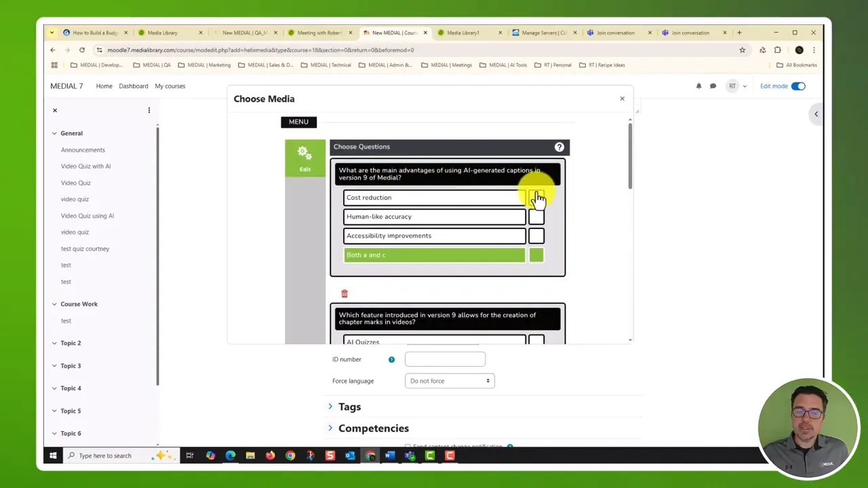
Task: Reload the current browser page
Action: click(82, 50)
